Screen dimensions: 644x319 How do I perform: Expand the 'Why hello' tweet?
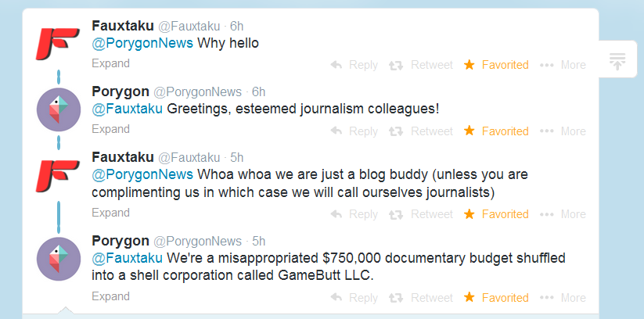click(x=110, y=63)
